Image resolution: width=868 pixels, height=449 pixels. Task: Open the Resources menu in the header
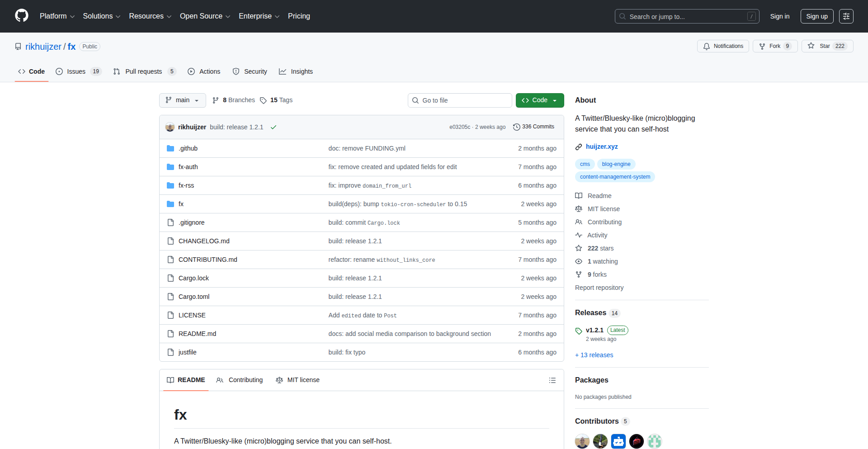[x=150, y=16]
